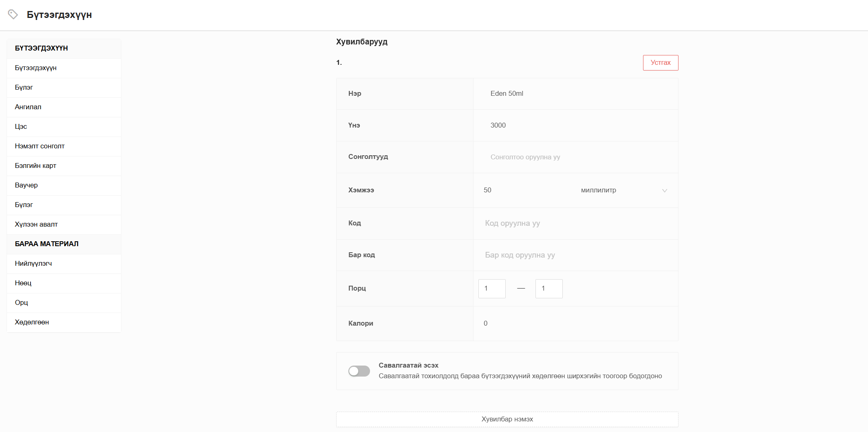Open Хөдөлгөөн menu item

coord(32,322)
